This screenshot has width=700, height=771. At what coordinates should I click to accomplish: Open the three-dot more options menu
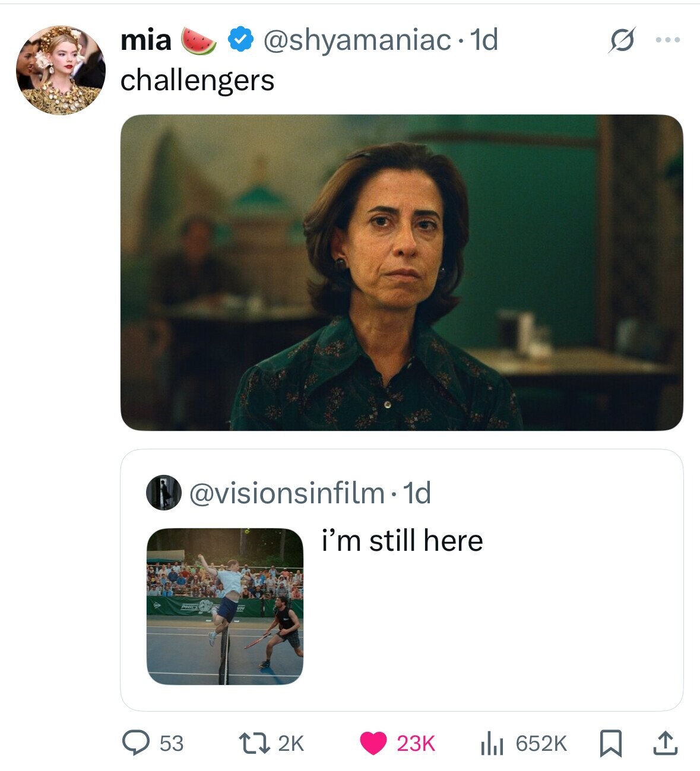(x=667, y=40)
